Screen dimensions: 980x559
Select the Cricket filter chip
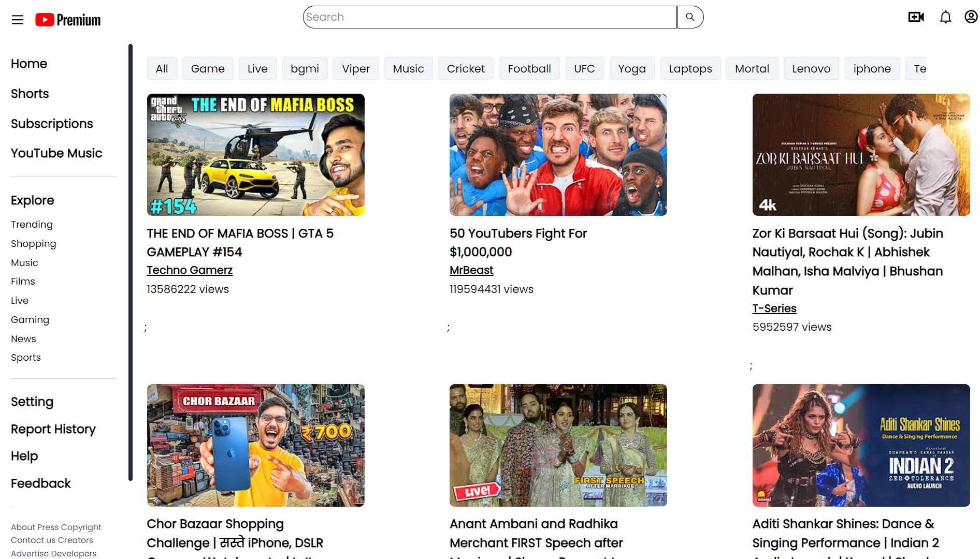(x=466, y=68)
